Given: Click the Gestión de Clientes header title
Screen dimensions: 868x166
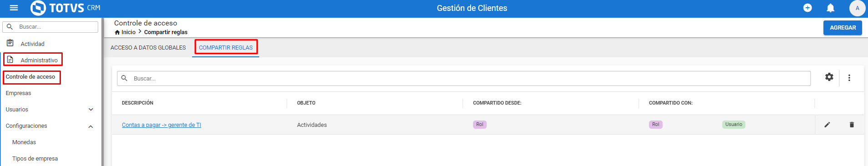Looking at the screenshot, I should (x=472, y=8).
